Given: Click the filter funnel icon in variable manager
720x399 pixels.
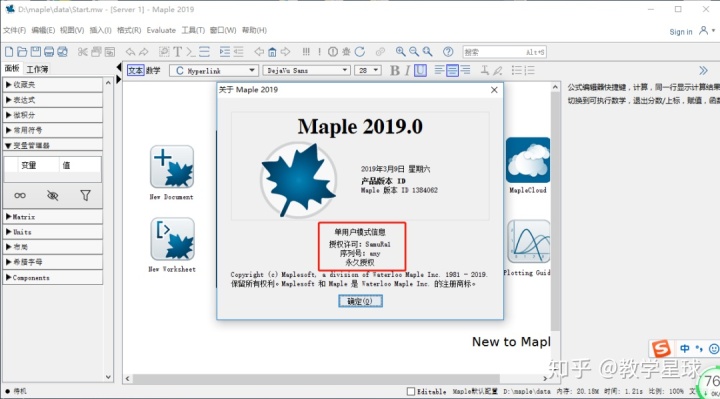Looking at the screenshot, I should tap(85, 196).
